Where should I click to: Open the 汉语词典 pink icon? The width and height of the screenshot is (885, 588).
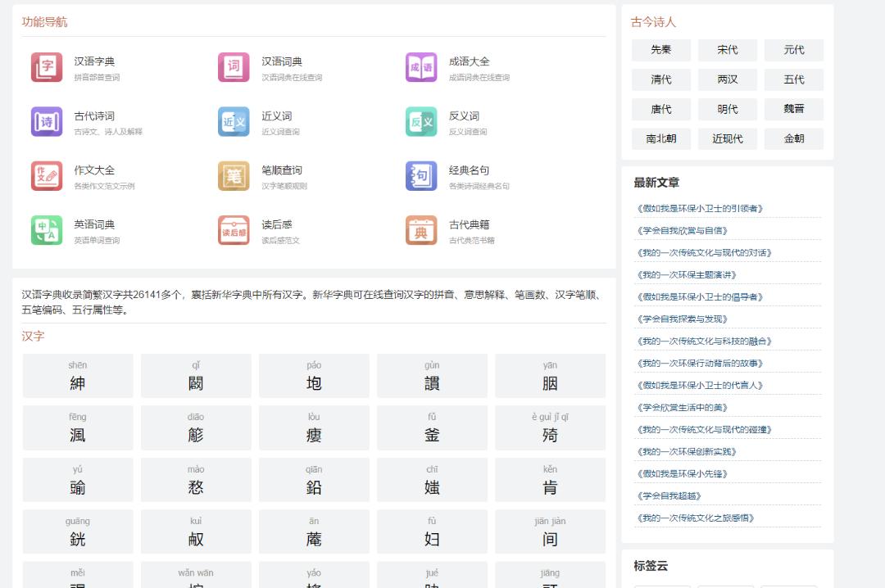pos(234,67)
